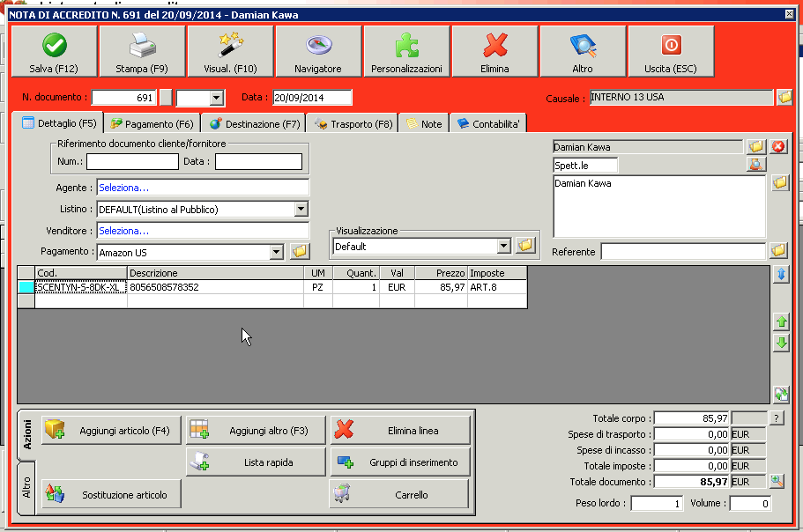Click Gruppi di inserimento button
Viewport: 803px width, 532px height.
coord(400,462)
